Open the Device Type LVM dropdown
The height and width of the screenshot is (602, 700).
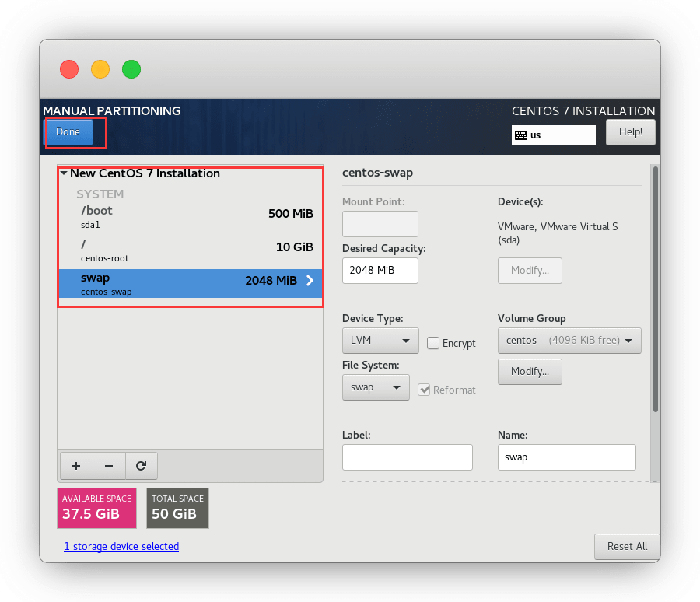pos(380,341)
